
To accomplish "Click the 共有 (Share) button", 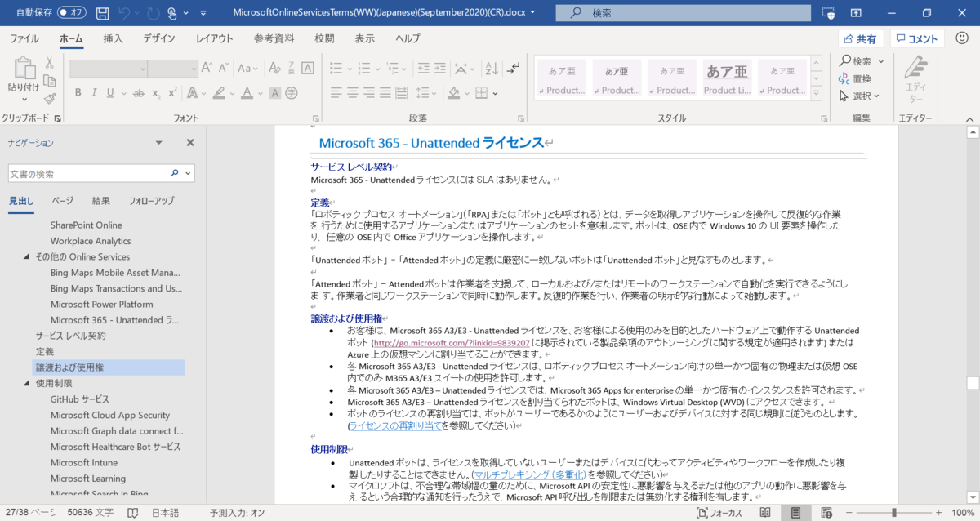I will (x=860, y=38).
